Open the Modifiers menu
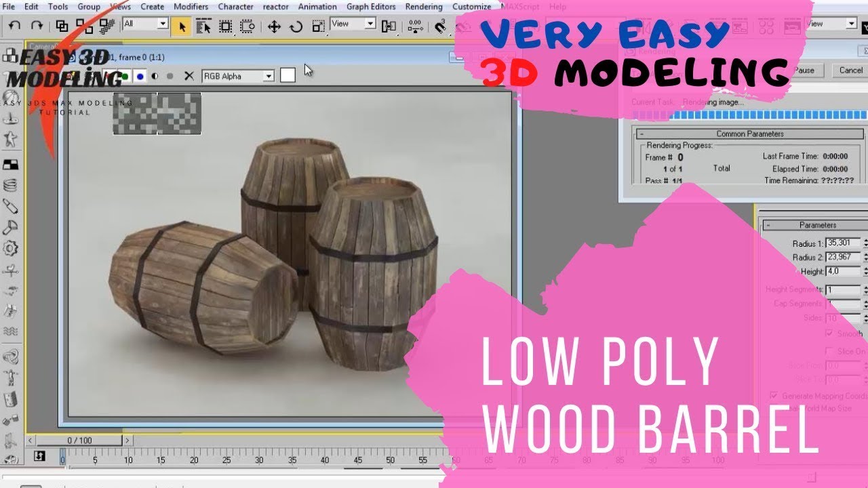This screenshot has height=488, width=868. click(x=191, y=7)
